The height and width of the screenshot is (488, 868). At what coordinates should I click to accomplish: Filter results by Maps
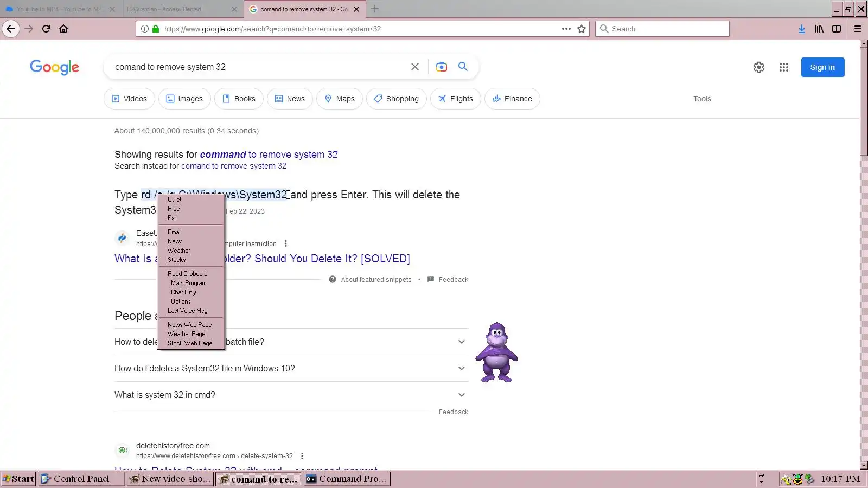click(x=340, y=99)
